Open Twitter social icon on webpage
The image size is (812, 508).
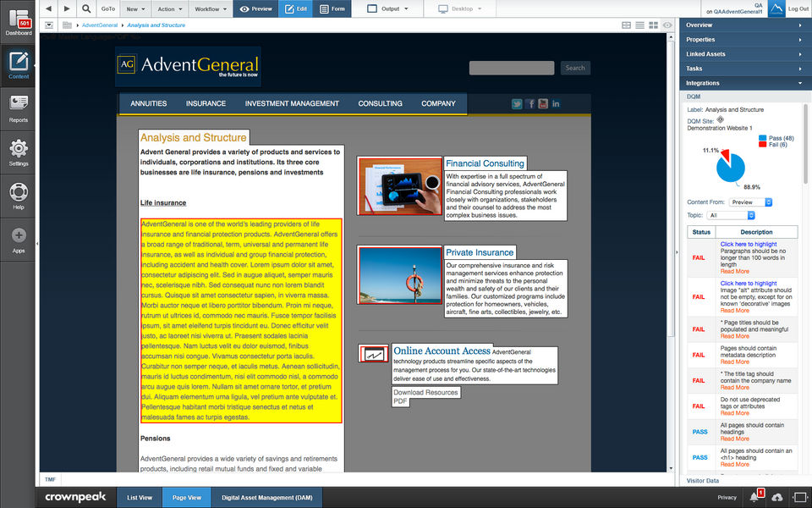coord(517,103)
